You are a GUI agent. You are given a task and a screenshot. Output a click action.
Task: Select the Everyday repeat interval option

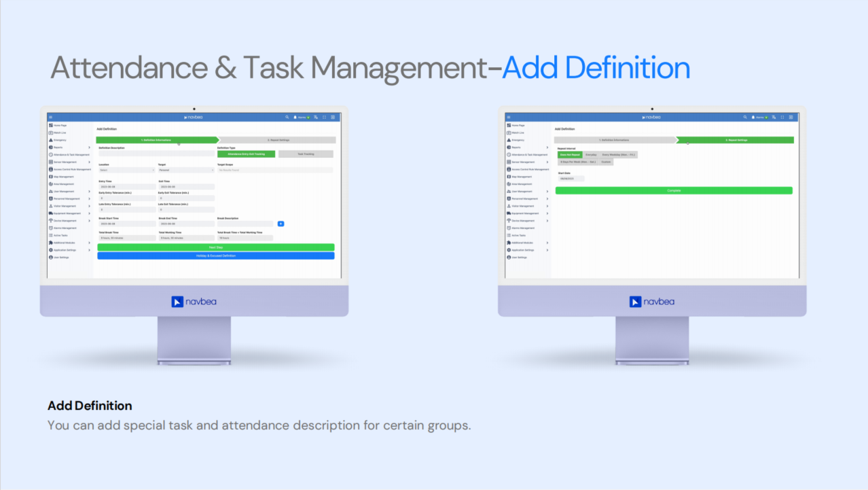tap(591, 155)
